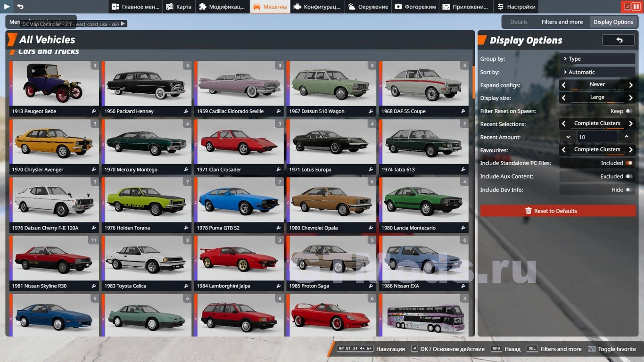This screenshot has height=362, width=644.
Task: Expand the Group by Type dropdown
Action: coord(597,59)
